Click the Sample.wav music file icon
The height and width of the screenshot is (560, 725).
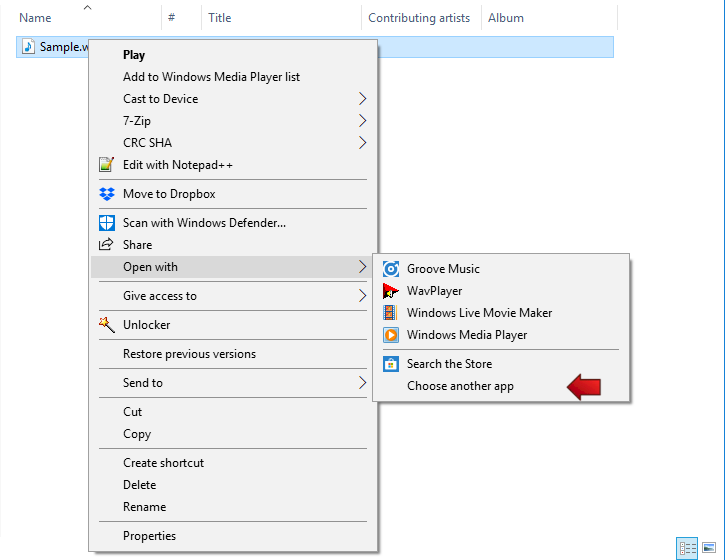28,47
